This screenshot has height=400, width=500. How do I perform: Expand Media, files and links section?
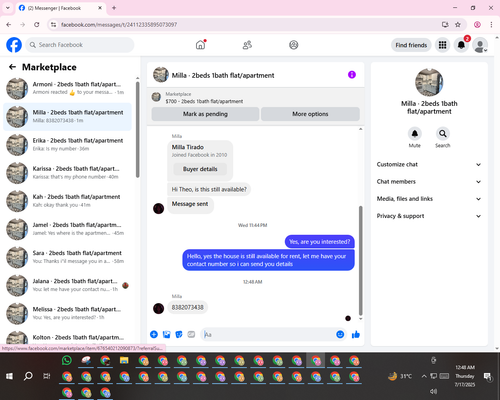(x=429, y=199)
